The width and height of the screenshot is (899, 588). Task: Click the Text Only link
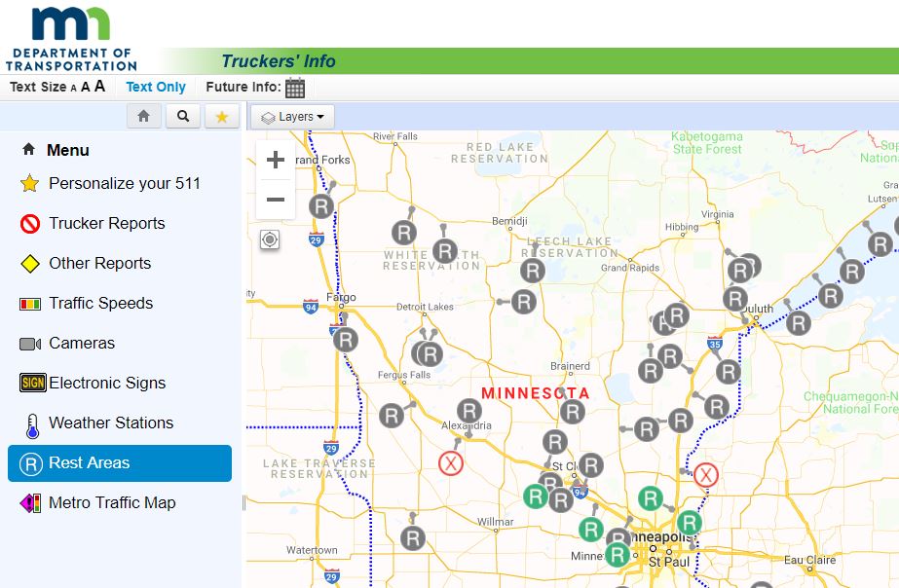click(156, 87)
